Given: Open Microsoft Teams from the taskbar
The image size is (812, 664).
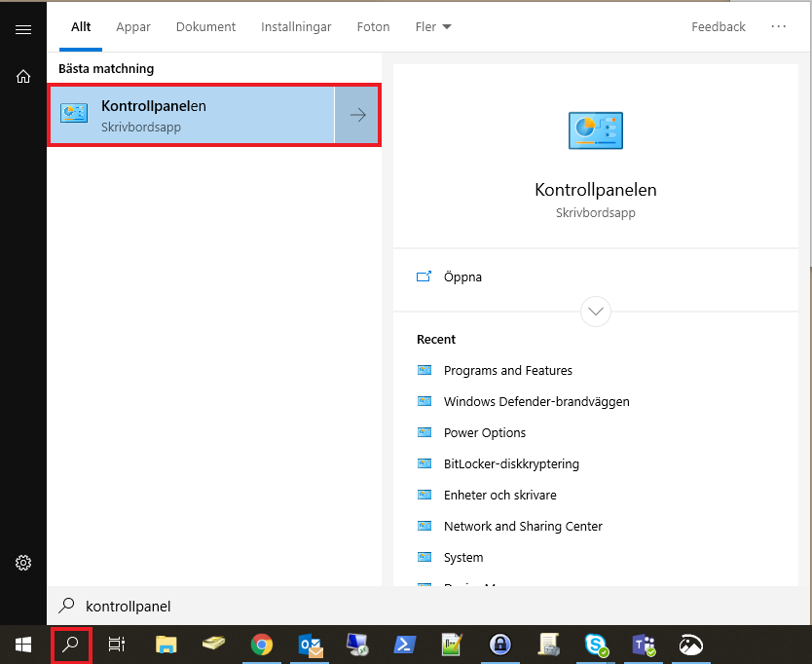Looking at the screenshot, I should click(x=644, y=645).
